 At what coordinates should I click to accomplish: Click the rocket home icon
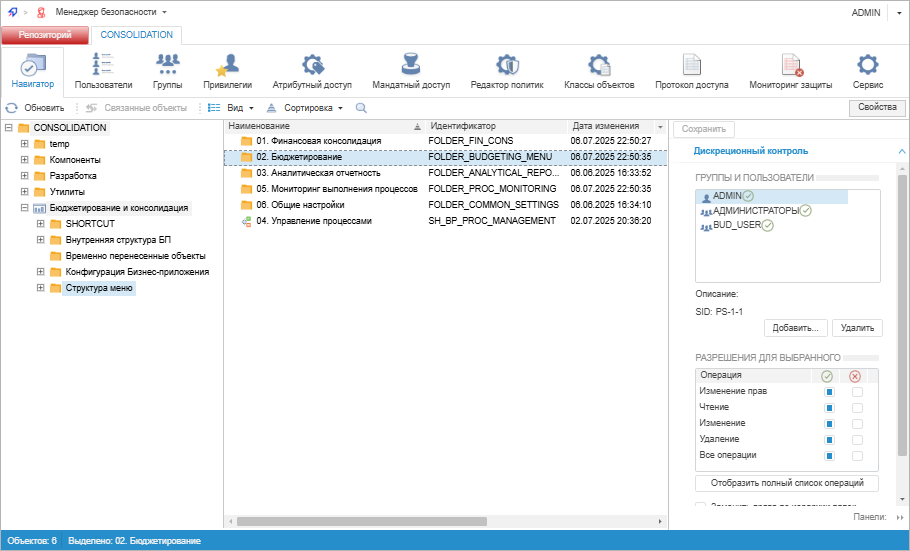12,12
